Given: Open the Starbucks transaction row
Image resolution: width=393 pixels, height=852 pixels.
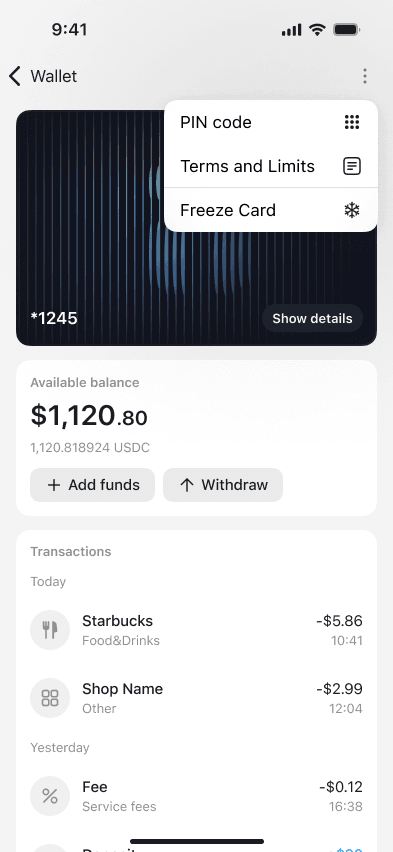Looking at the screenshot, I should (196, 630).
